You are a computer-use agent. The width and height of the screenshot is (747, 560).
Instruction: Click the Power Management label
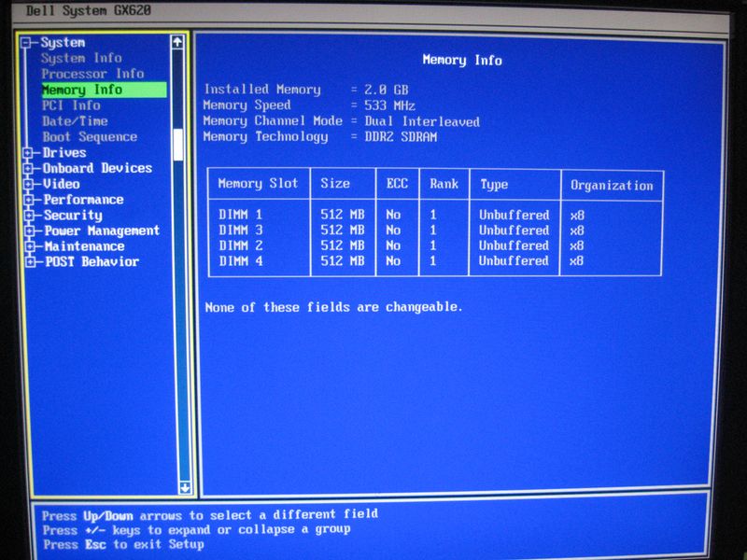102,231
